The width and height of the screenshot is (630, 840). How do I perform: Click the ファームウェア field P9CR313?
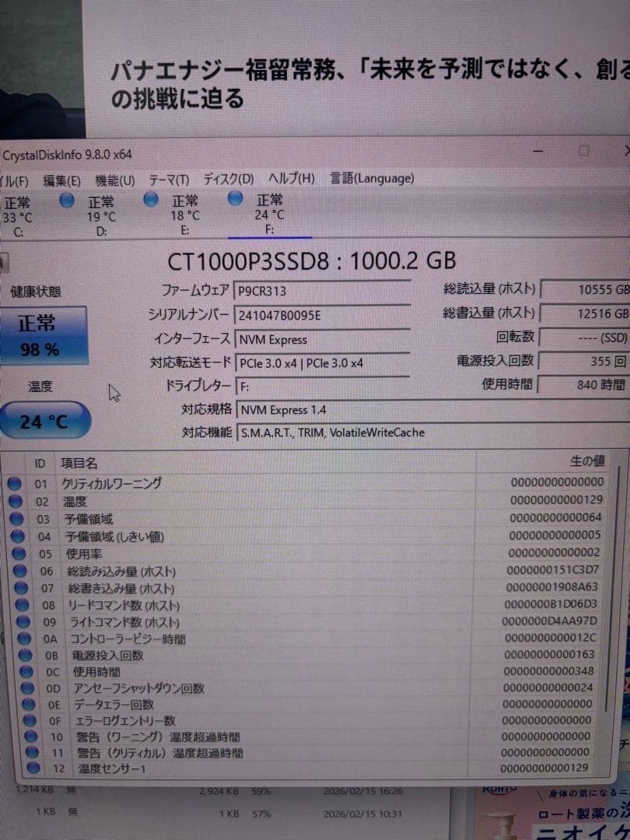coord(322,291)
